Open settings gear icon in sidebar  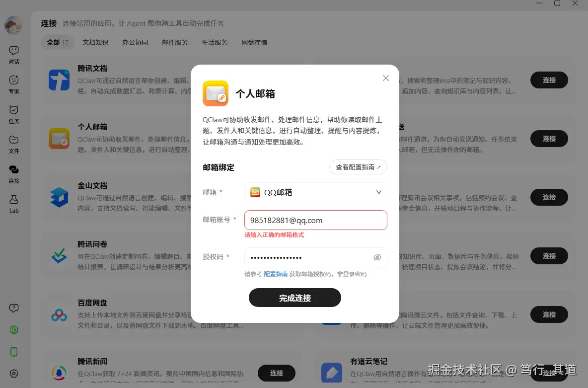point(14,374)
